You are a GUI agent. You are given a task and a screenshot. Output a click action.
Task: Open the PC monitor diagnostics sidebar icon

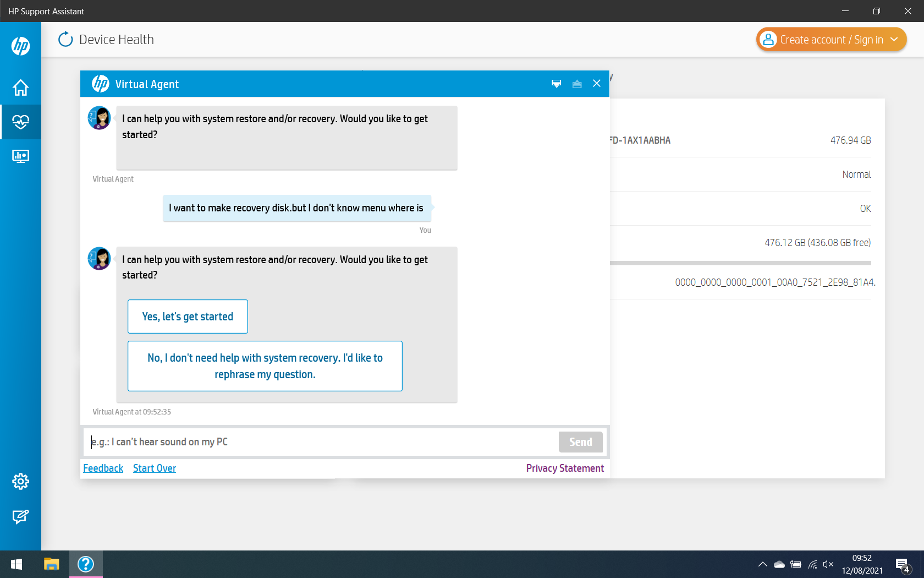[20, 156]
